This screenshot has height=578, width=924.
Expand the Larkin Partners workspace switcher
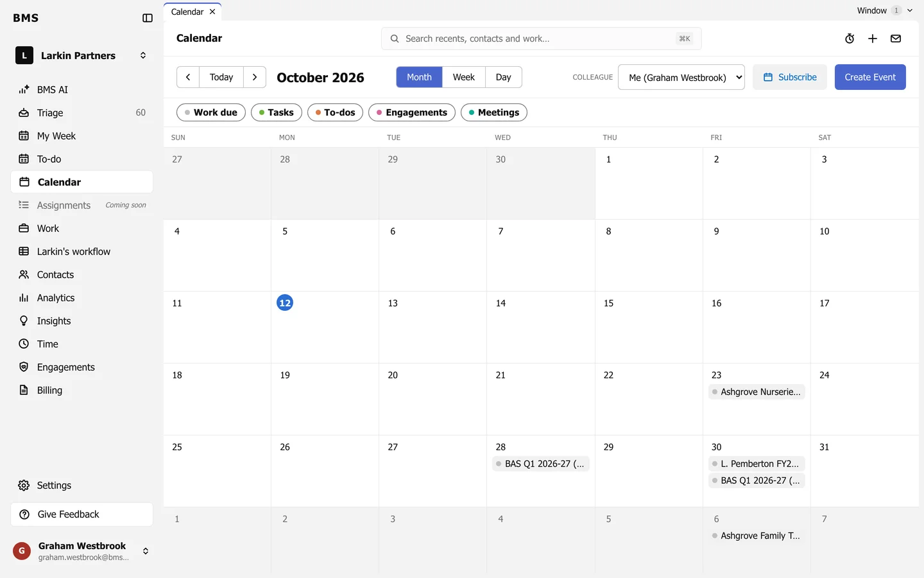[x=82, y=55]
